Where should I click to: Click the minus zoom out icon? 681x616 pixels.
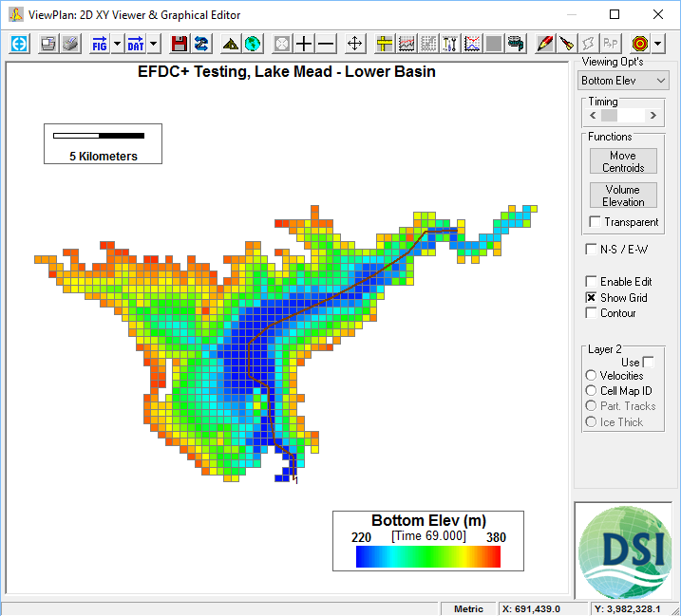(326, 44)
